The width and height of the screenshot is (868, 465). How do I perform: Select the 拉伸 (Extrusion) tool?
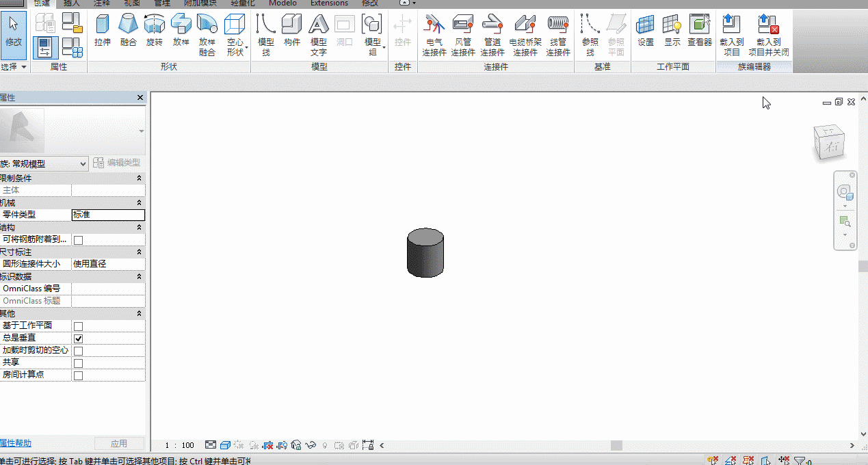tap(103, 31)
